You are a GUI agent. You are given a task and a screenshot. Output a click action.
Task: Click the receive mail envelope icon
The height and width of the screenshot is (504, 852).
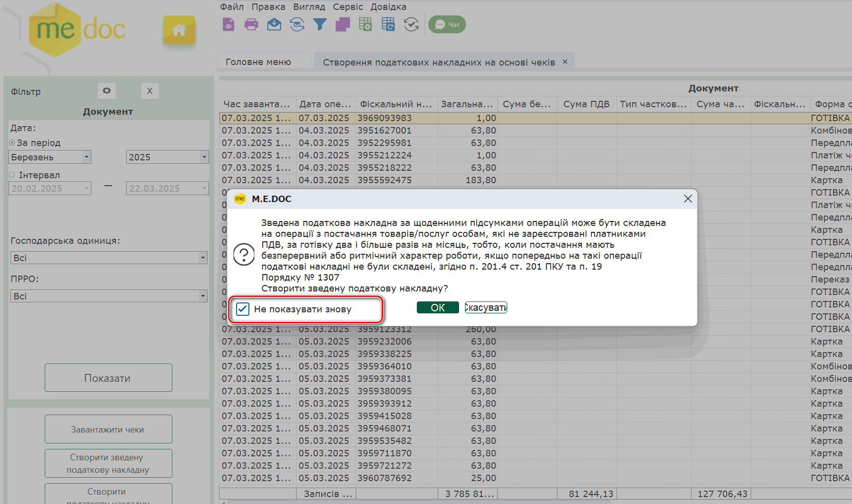point(274,24)
